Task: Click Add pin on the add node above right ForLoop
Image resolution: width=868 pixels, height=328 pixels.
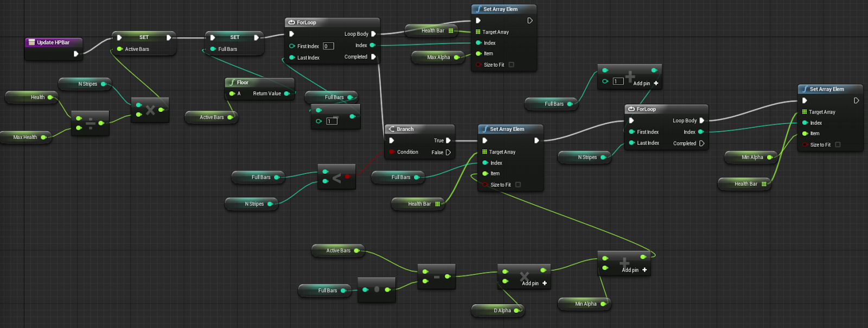Action: [x=646, y=83]
